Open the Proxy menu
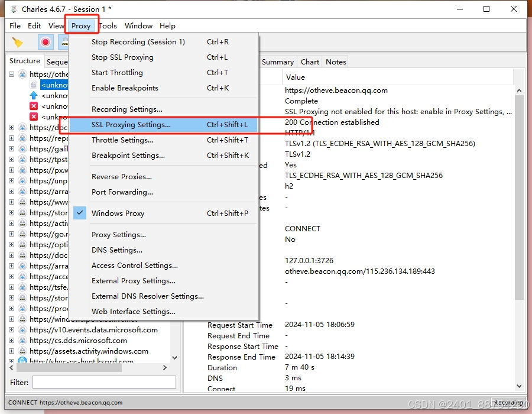The width and height of the screenshot is (532, 414). tap(81, 26)
